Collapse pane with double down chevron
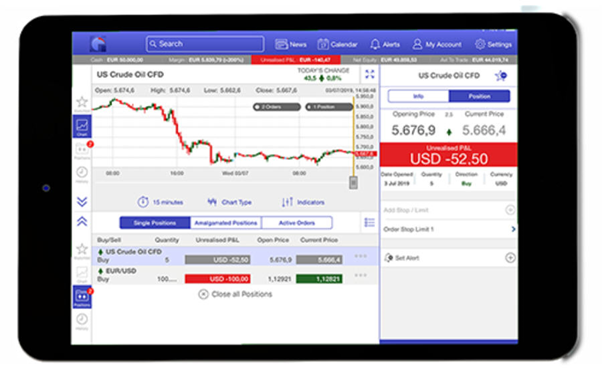 [82, 202]
